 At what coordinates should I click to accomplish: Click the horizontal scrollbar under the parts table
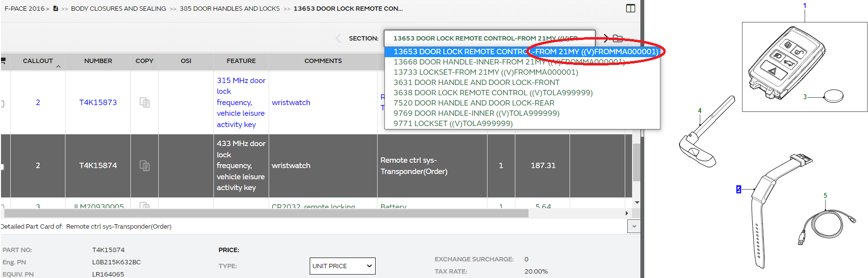point(266,213)
